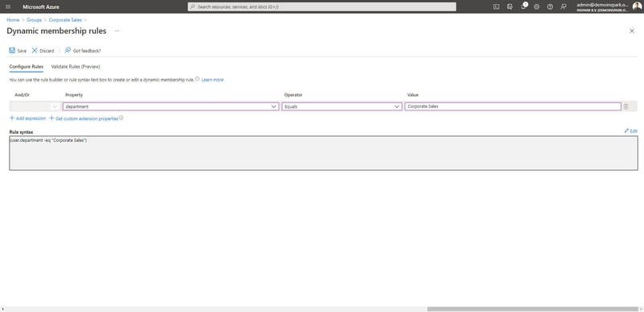Open the And/Or dropdown
The image size is (644, 312).
tap(35, 106)
